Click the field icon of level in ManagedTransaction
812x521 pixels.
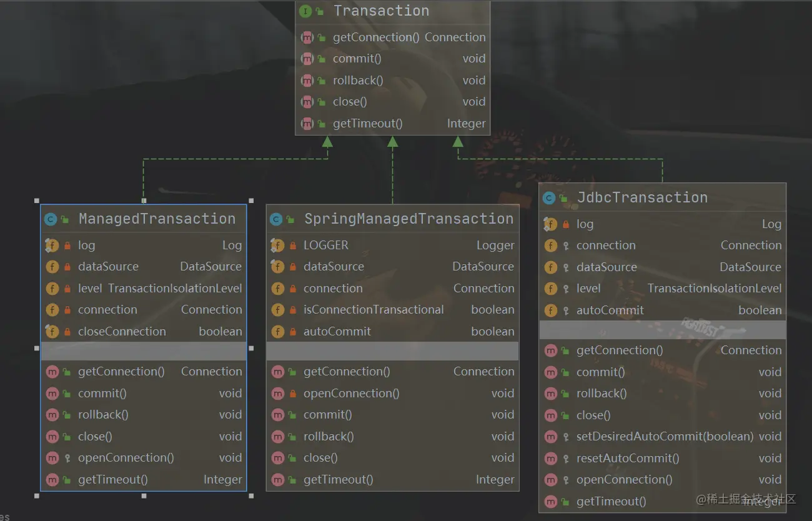point(52,289)
